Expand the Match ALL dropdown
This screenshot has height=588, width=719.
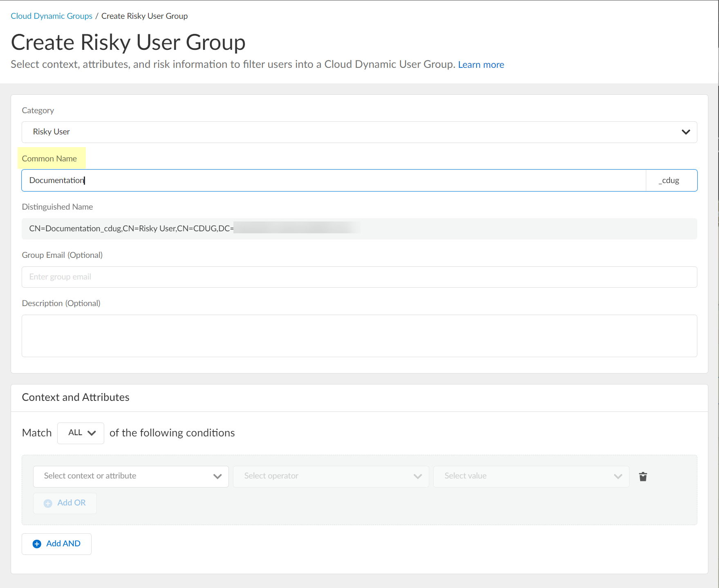coord(81,433)
